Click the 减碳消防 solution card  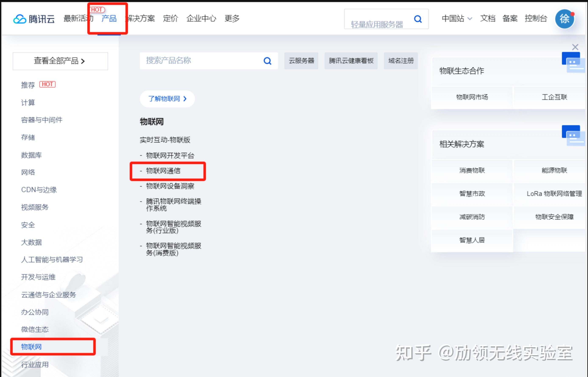pyautogui.click(x=472, y=217)
